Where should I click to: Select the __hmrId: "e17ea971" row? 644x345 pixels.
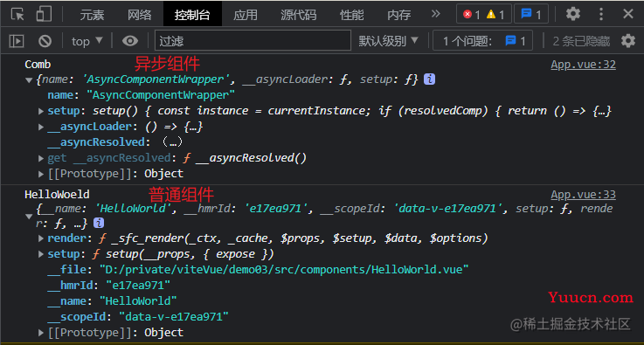point(109,286)
